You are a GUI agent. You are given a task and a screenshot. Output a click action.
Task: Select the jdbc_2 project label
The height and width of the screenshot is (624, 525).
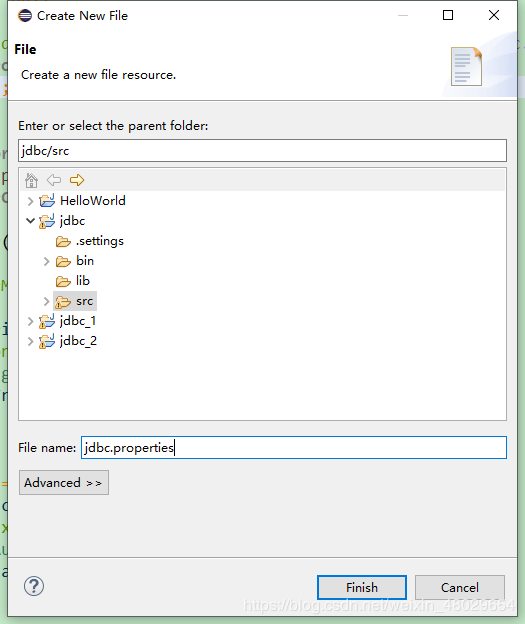[78, 341]
